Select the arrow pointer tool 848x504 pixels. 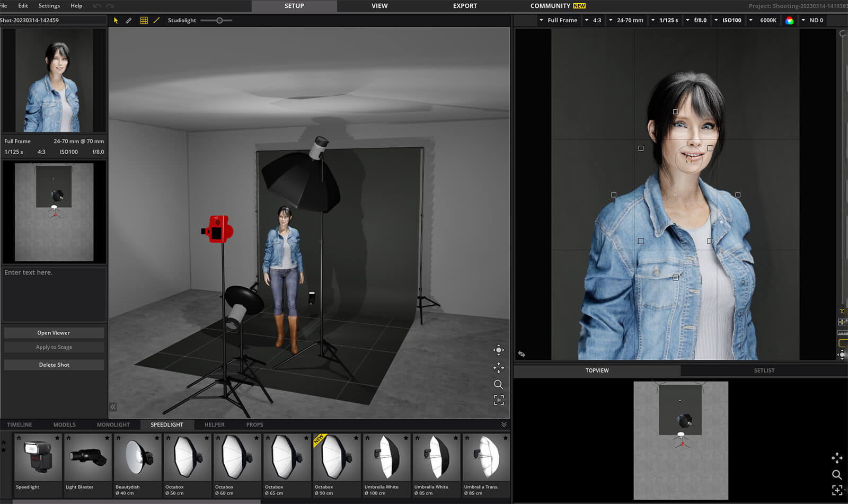[x=116, y=20]
